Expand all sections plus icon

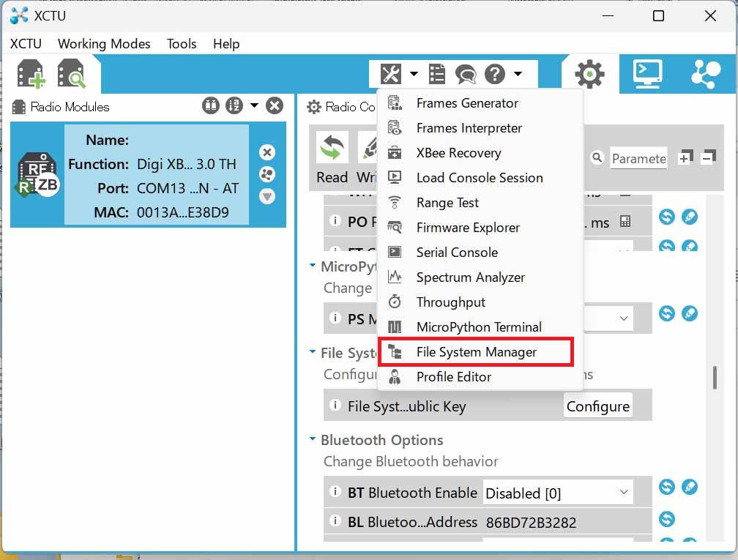pyautogui.click(x=686, y=157)
